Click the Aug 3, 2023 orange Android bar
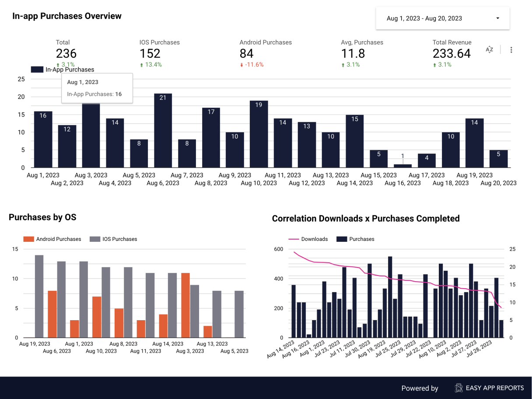Image resolution: width=532 pixels, height=399 pixels. coord(185,305)
